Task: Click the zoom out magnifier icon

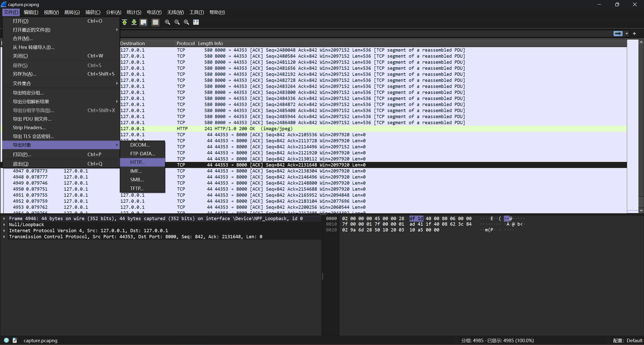Action: [177, 22]
